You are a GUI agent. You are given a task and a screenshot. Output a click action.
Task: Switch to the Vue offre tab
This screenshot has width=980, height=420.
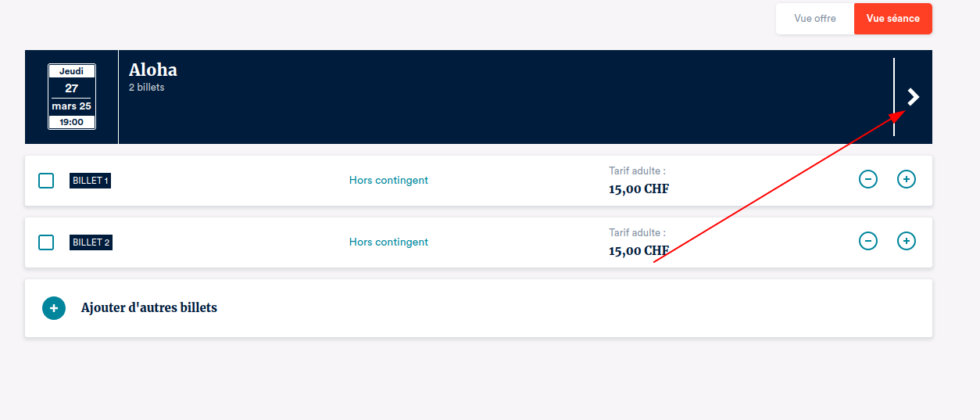click(814, 19)
